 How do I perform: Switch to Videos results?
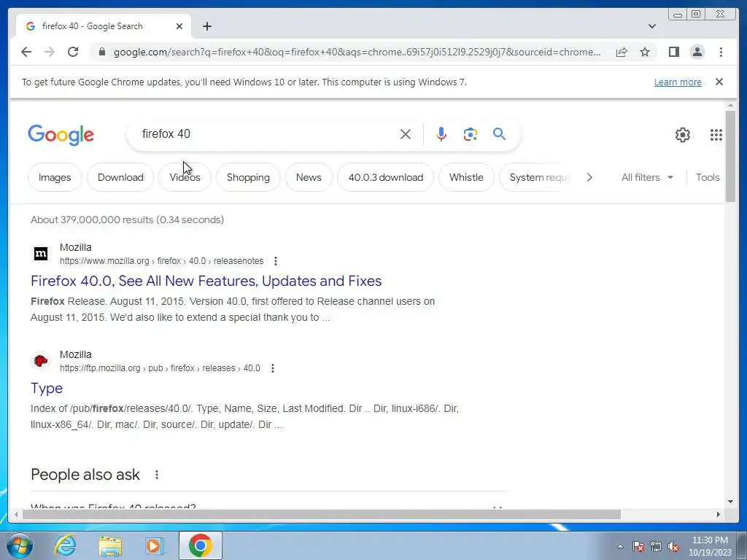[x=185, y=177]
